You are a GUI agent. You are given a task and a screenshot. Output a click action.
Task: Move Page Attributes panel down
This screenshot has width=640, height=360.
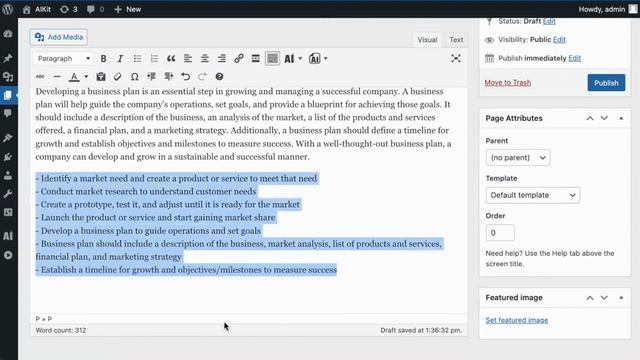tap(604, 118)
